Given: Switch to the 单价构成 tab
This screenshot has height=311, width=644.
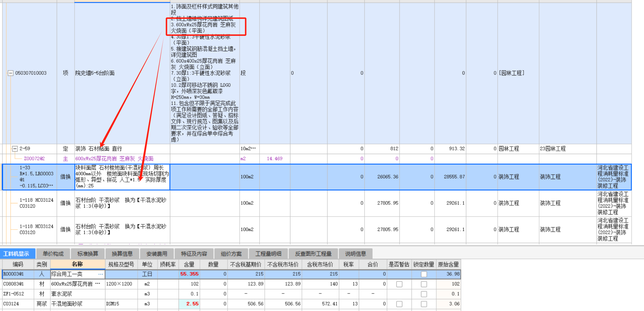Looking at the screenshot, I should tap(53, 254).
